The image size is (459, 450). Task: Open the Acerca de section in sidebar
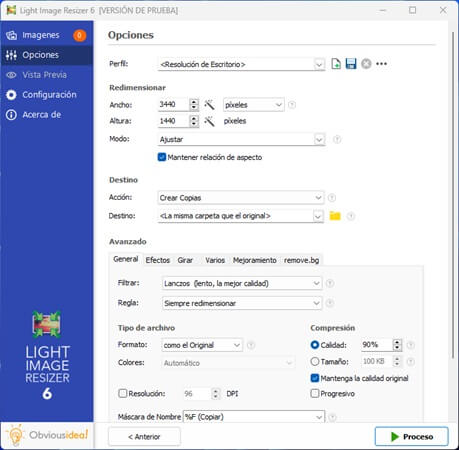tap(47, 115)
